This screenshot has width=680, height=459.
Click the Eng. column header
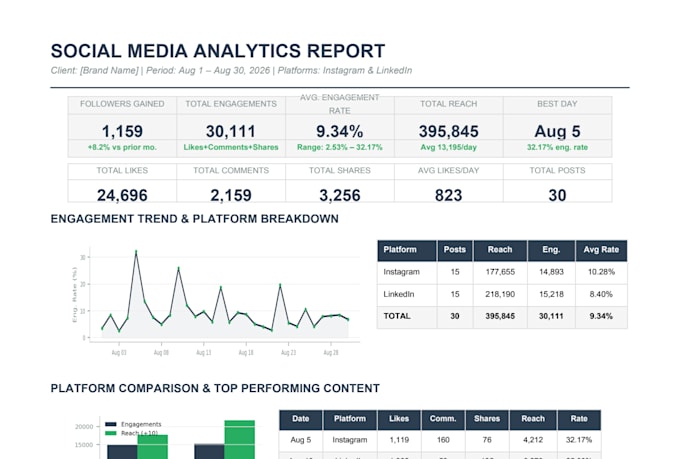(551, 250)
